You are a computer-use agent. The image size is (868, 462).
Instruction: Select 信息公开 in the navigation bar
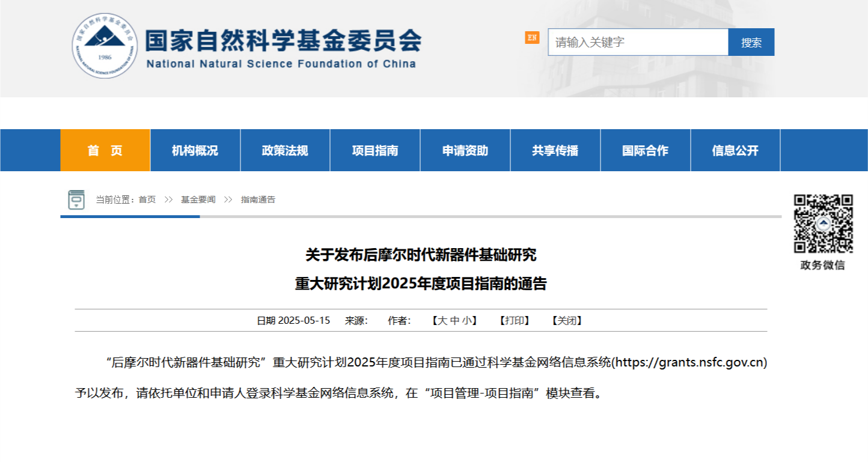735,150
